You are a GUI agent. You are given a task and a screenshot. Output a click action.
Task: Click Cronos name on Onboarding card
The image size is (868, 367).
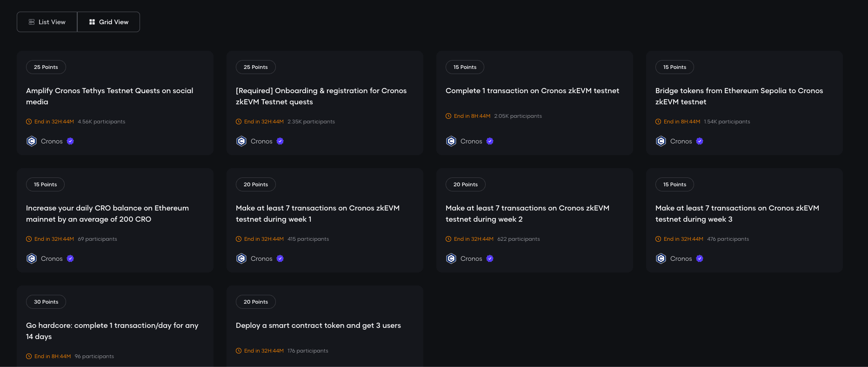(x=261, y=141)
